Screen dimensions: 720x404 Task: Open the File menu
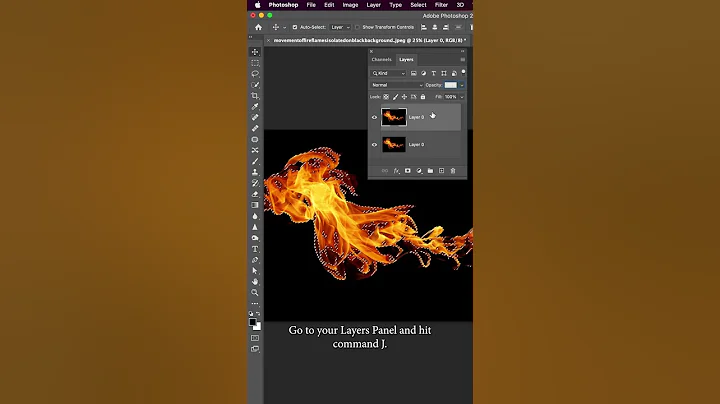pos(311,5)
